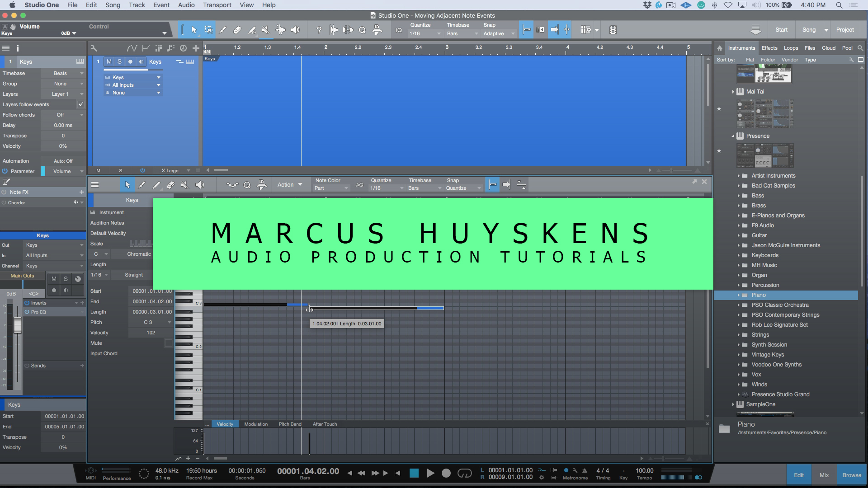This screenshot has width=868, height=488.
Task: Click the IQ input quantize icon
Action: (x=398, y=30)
